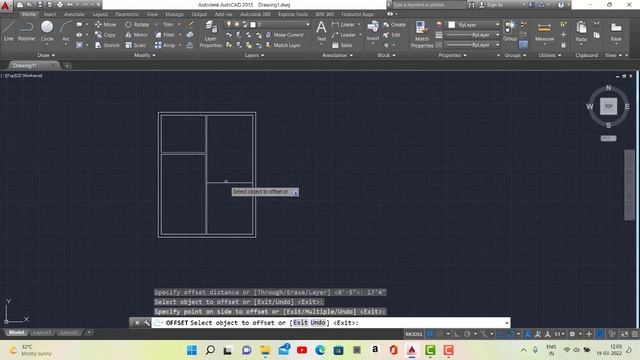Click the Group tool
640x360 pixels.
tap(510, 31)
